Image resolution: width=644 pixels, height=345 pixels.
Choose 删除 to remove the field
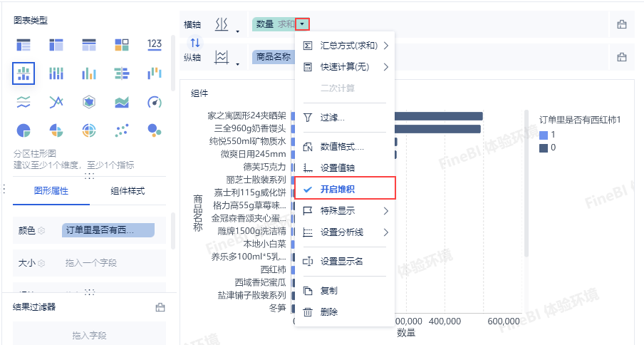click(x=345, y=312)
